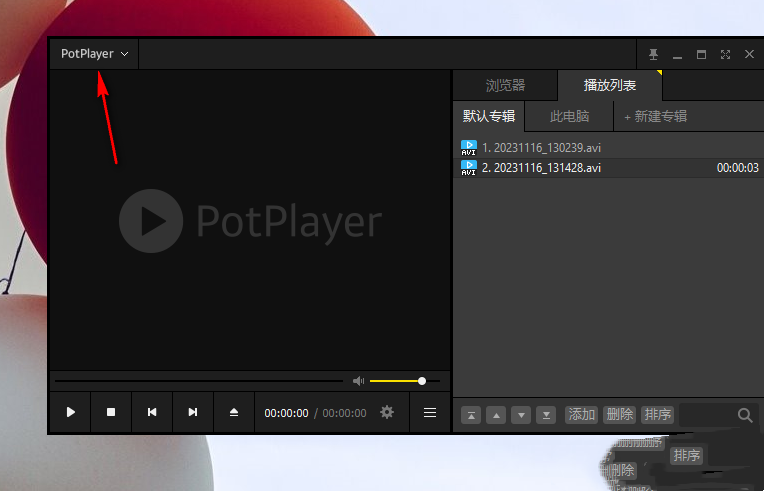This screenshot has height=491, width=764.
Task: Select playlist item 20231116_131428.avi
Action: (609, 168)
